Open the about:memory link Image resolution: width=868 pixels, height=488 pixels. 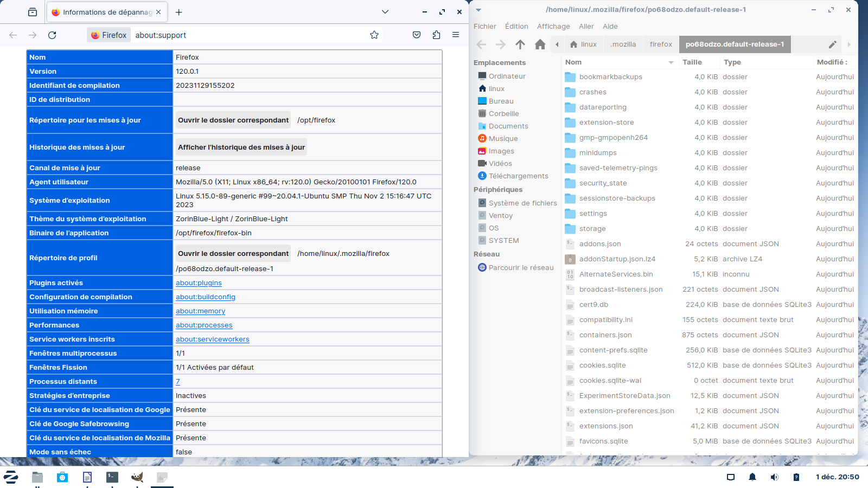(x=200, y=311)
